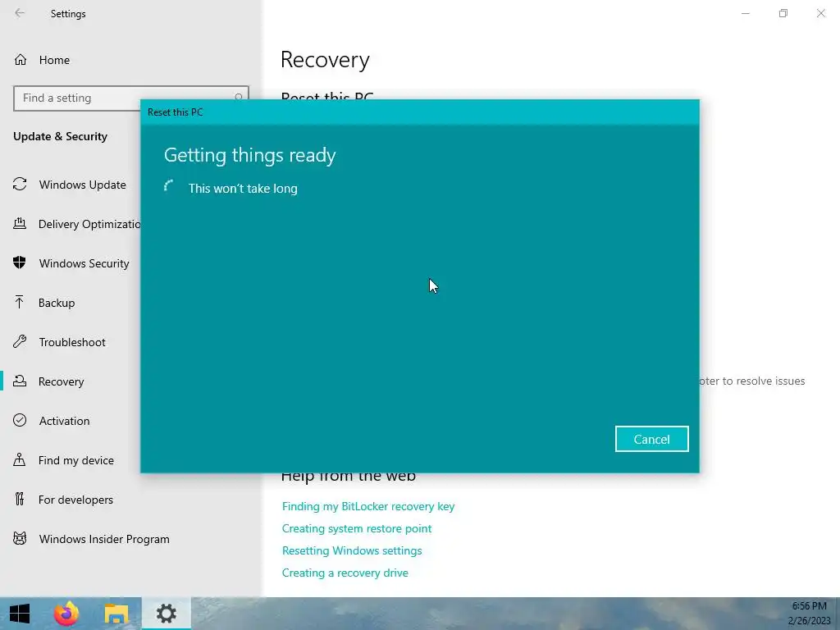Open Creating system restore point link

coord(357,528)
